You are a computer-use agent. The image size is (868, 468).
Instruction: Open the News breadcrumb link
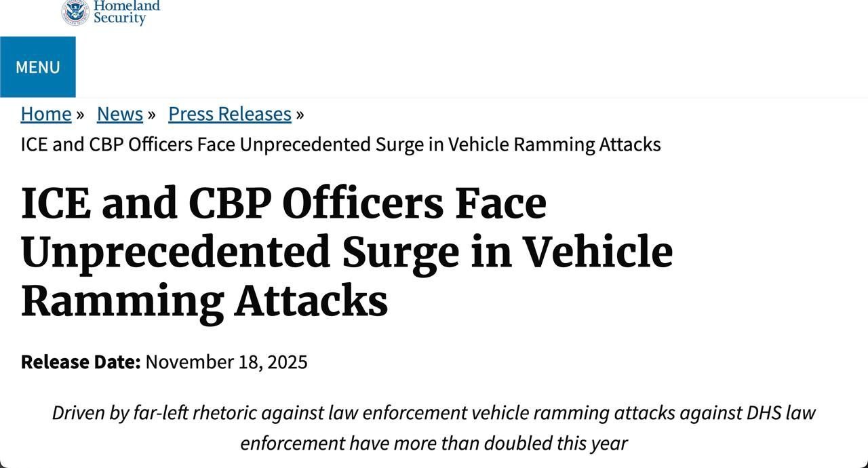coord(120,114)
